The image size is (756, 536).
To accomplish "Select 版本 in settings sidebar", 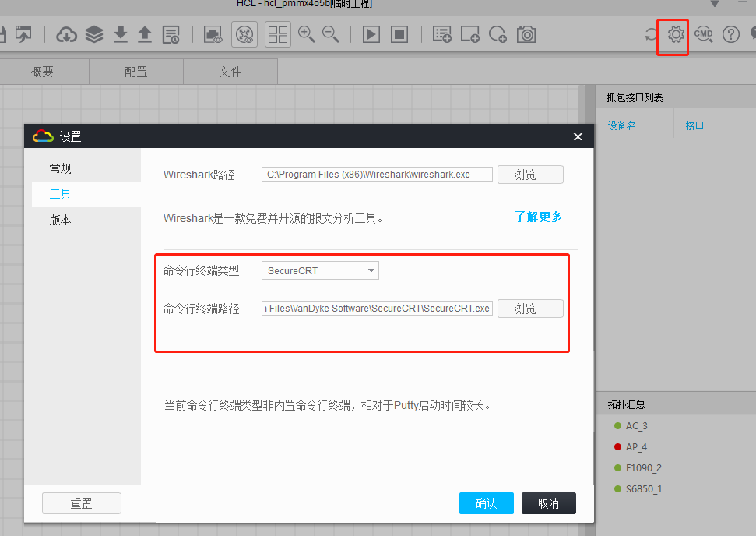I will pyautogui.click(x=60, y=220).
